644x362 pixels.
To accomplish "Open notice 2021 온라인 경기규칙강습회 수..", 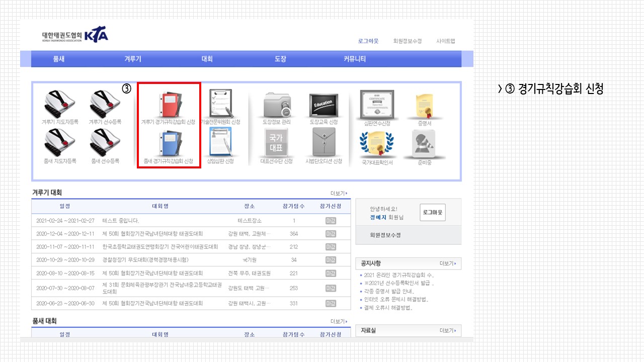I will (x=399, y=275).
